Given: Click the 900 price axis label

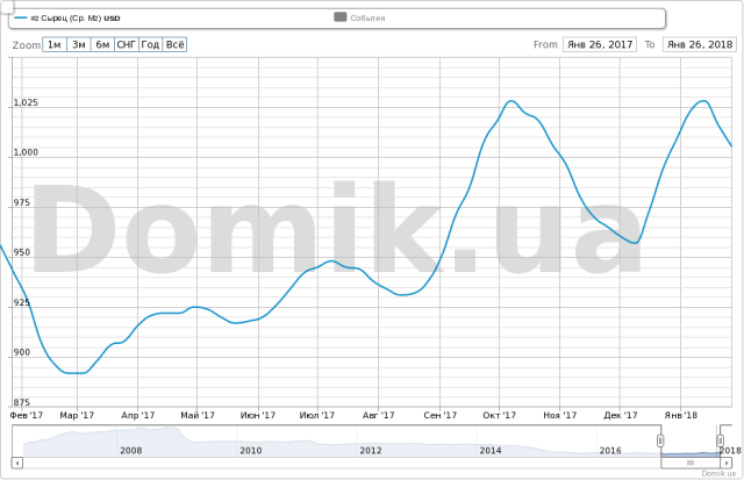Looking at the screenshot, I should tap(22, 352).
